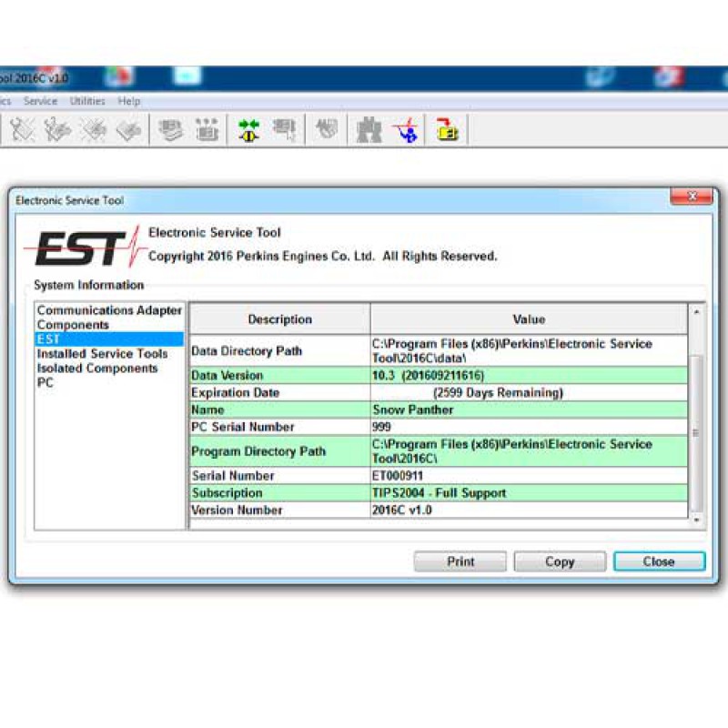Click the green-arrows Connect toolbar icon
This screenshot has width=728, height=728.
click(248, 129)
